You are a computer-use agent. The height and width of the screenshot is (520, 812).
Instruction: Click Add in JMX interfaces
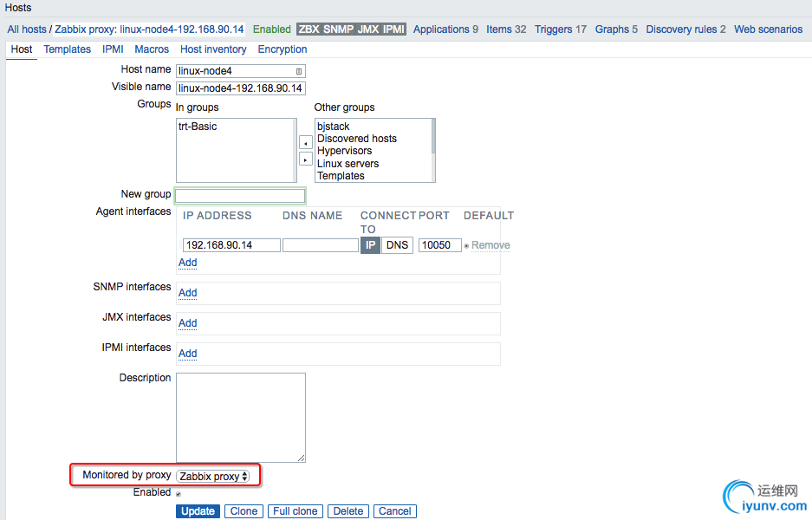point(187,323)
